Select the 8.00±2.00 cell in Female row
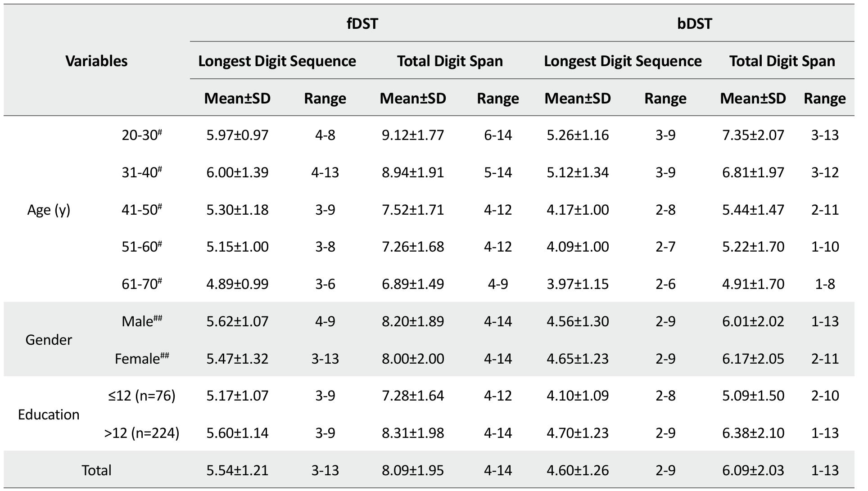This screenshot has width=868, height=491. click(x=413, y=359)
